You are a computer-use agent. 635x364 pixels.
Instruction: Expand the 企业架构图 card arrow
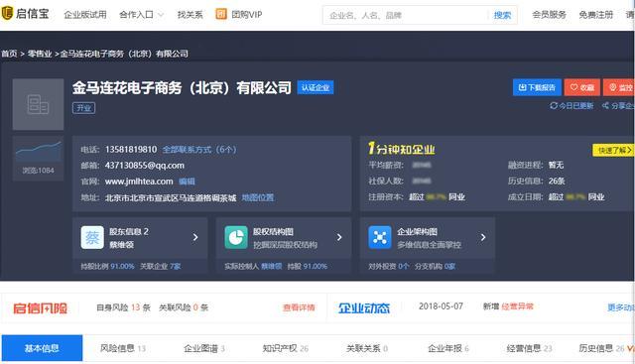(x=483, y=237)
